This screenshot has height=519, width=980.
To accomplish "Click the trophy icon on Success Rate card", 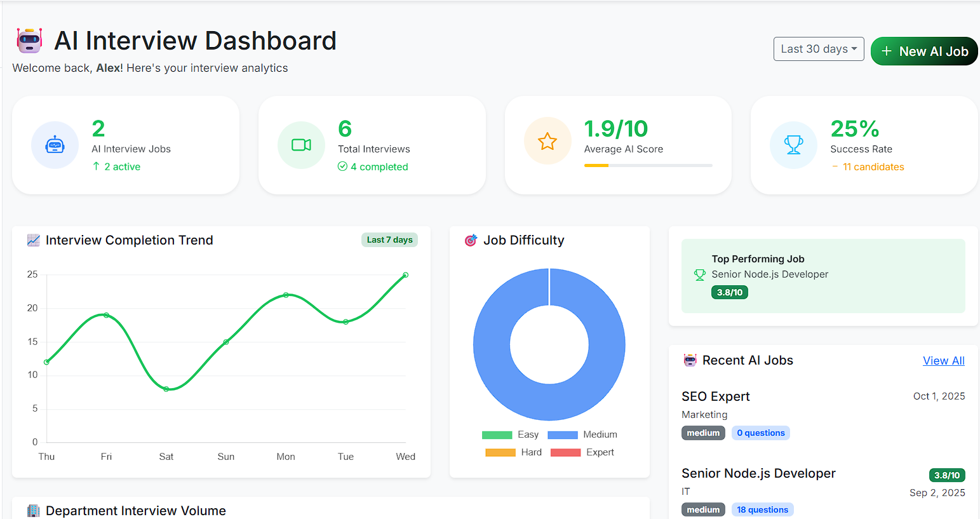I will (793, 145).
